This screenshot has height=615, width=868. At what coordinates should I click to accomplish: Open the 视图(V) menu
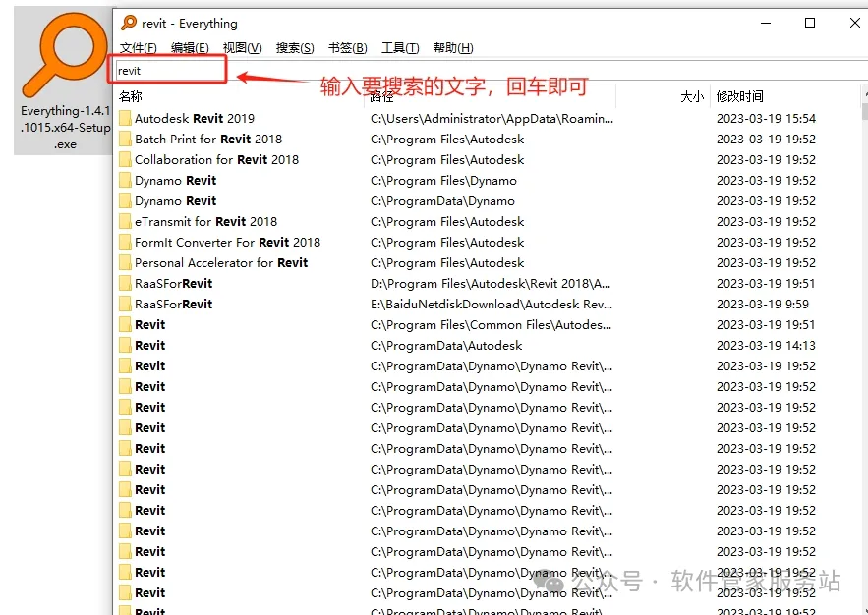(242, 48)
